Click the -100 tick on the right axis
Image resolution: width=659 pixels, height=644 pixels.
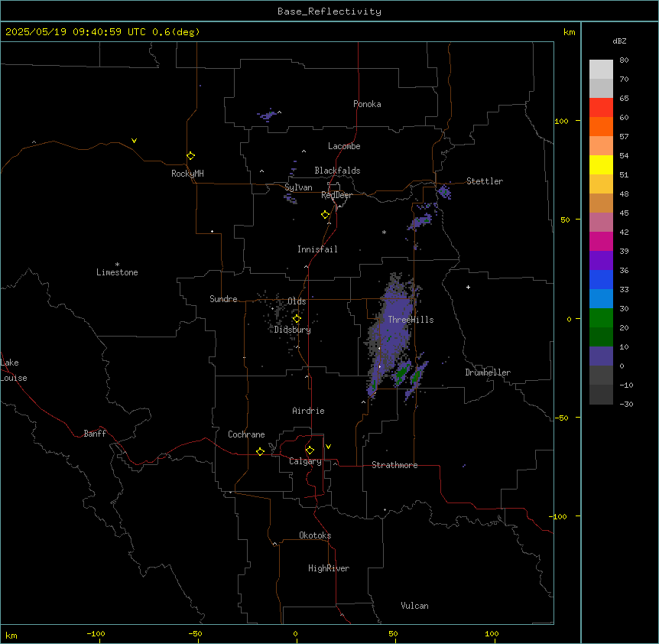(x=559, y=516)
